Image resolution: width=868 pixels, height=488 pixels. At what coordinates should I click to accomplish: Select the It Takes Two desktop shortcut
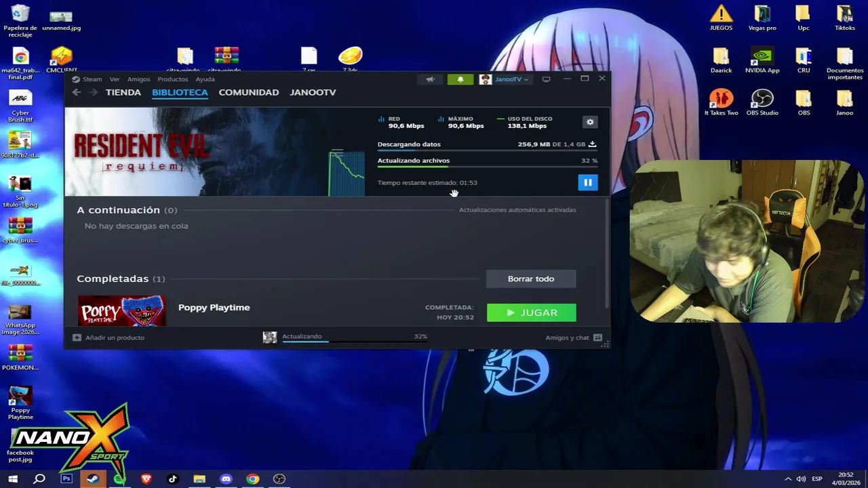pos(721,102)
